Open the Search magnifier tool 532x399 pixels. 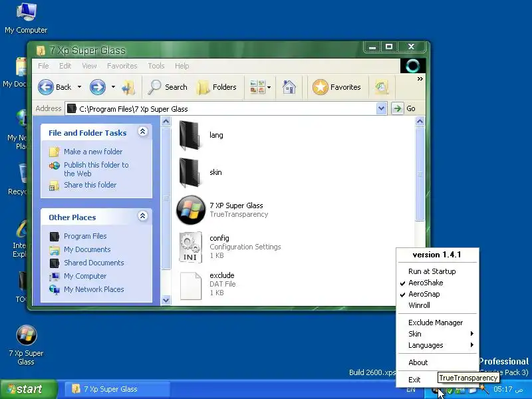168,87
